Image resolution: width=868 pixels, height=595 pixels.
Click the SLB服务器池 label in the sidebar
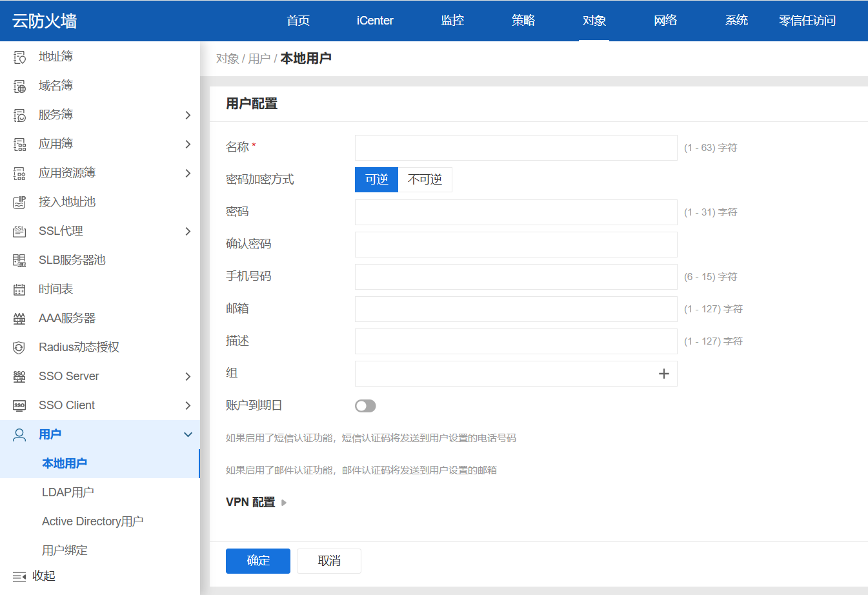[72, 260]
